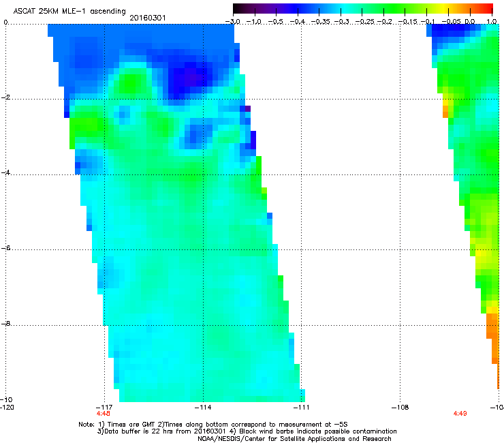Image resolution: width=504 pixels, height=443 pixels.
Task: Click the lone purple pixel on the left swath's edge
Action: pos(248,109)
